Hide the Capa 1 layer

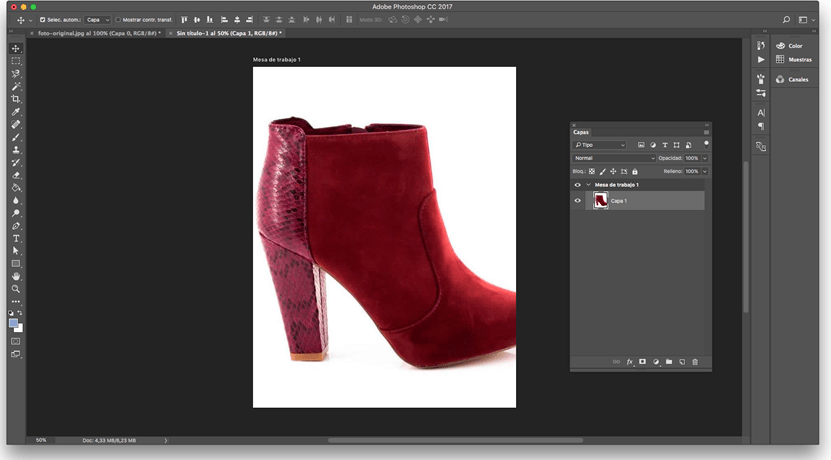[578, 201]
